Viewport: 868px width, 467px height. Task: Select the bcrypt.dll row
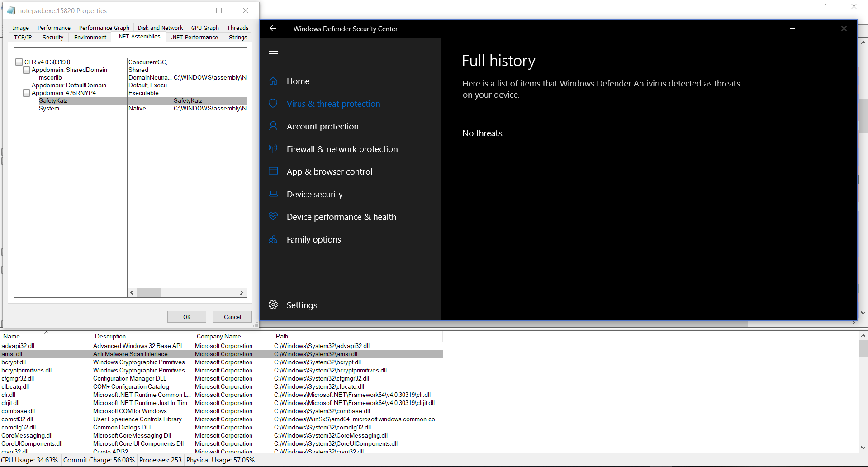coord(222,362)
